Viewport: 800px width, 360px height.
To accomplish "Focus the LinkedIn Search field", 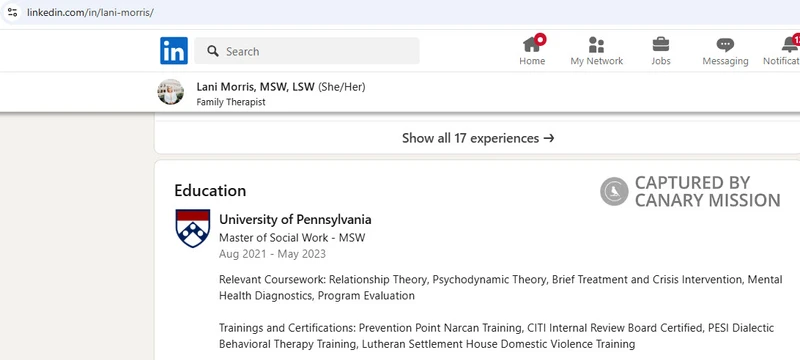I will tap(307, 51).
